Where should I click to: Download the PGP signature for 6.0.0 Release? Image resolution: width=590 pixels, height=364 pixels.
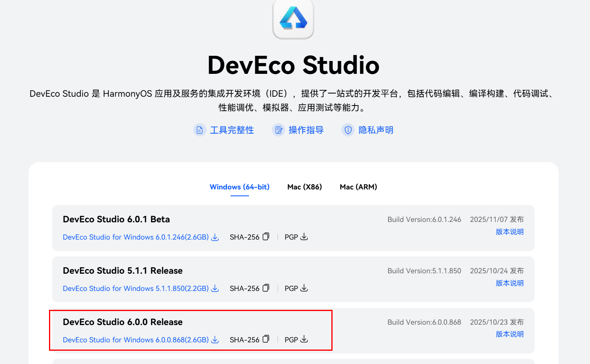click(304, 339)
